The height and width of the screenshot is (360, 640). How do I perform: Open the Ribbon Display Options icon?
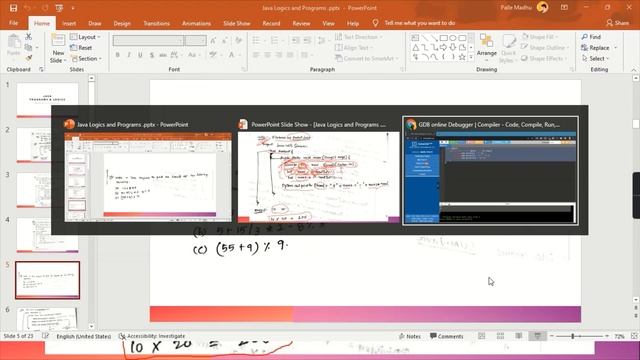coord(564,8)
